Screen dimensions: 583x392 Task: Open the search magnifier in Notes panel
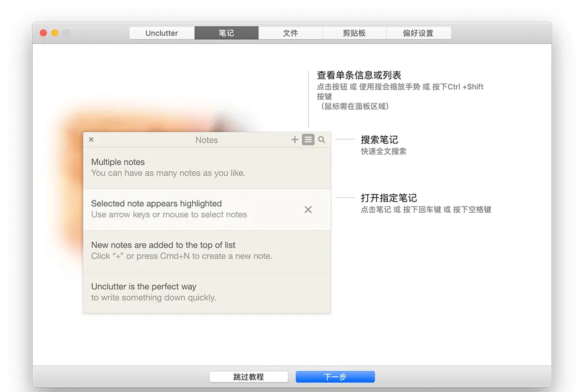[322, 139]
